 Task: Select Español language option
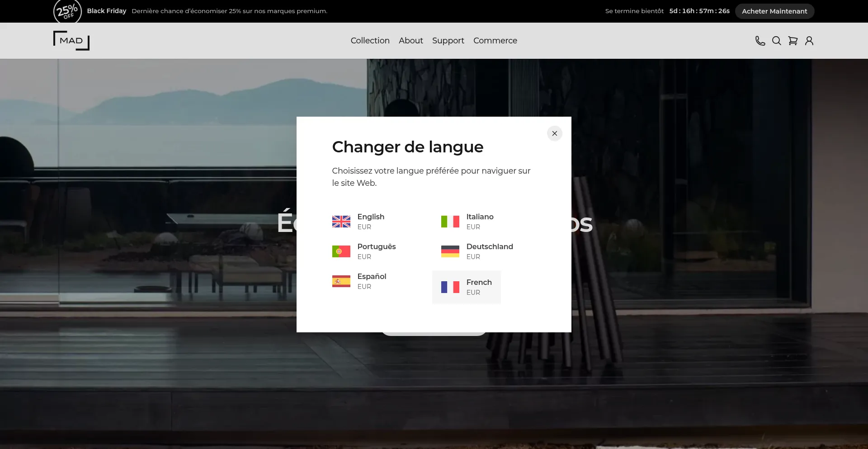coord(371,281)
